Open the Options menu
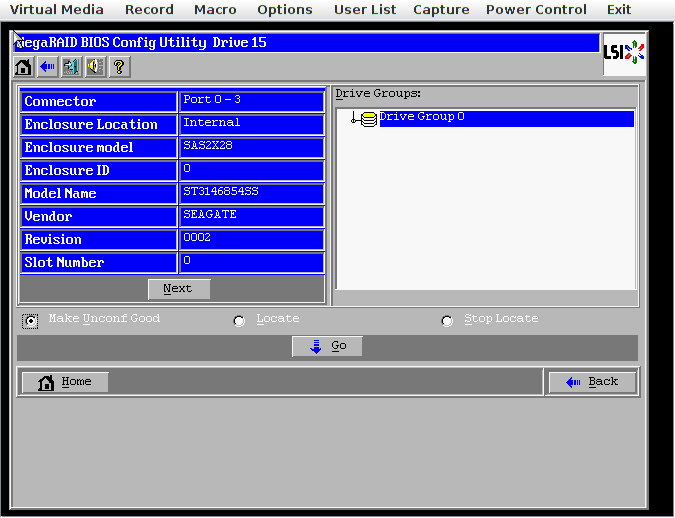The image size is (675, 518). (x=285, y=9)
